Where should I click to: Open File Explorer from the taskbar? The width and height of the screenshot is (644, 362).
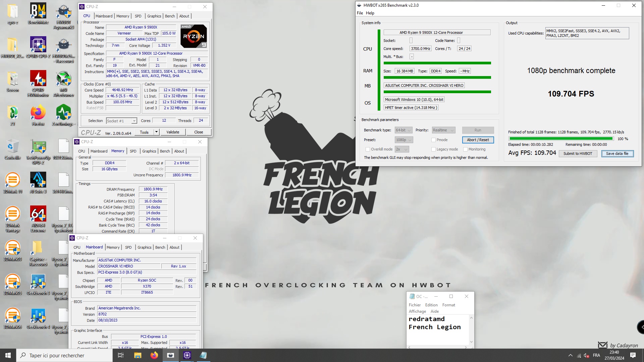tap(138, 355)
